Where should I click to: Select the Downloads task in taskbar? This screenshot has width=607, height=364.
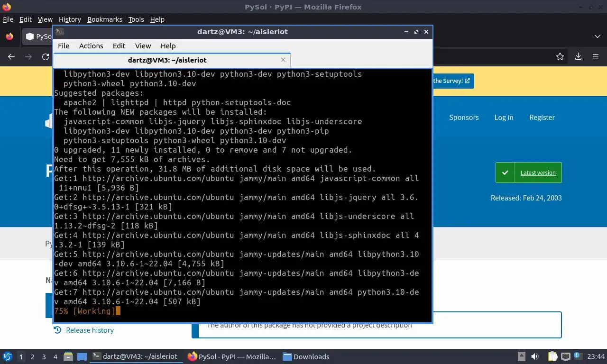click(306, 356)
